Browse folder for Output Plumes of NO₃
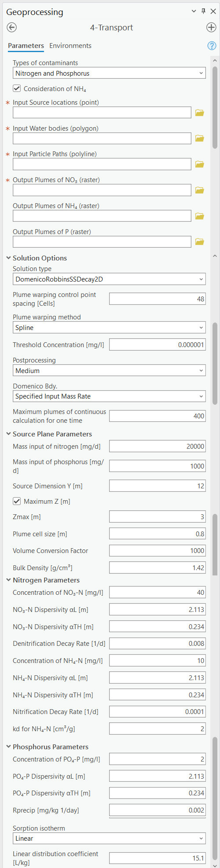The height and width of the screenshot is (868, 220). (200, 190)
